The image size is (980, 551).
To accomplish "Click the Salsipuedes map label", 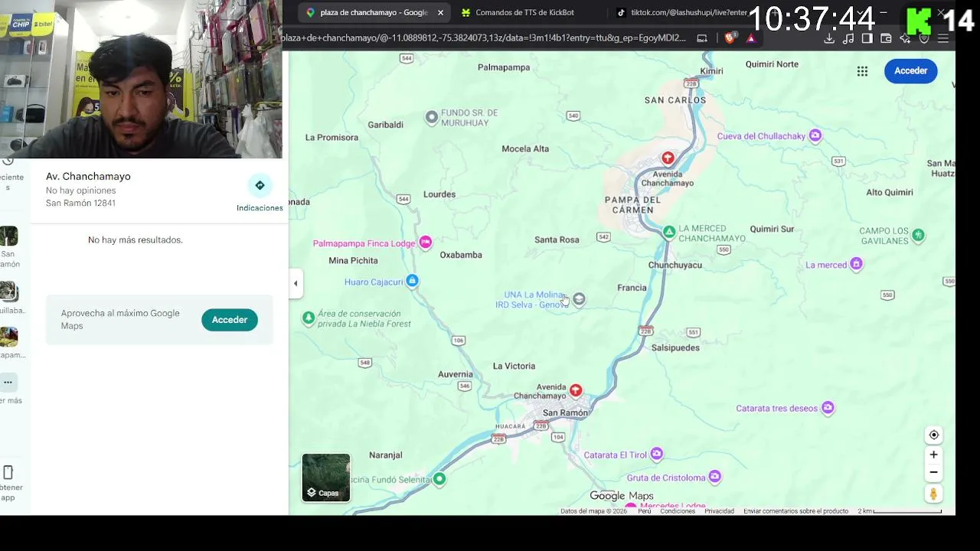I will tap(675, 347).
